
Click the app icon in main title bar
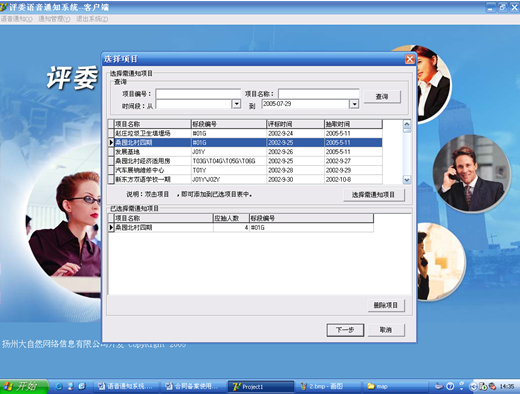(3, 7)
